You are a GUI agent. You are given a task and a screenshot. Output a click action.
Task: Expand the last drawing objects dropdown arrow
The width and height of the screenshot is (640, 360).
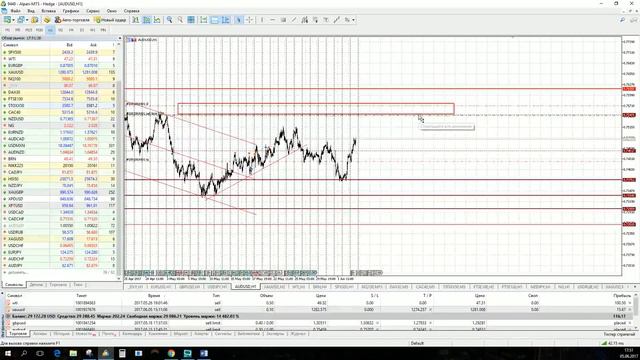(353, 20)
